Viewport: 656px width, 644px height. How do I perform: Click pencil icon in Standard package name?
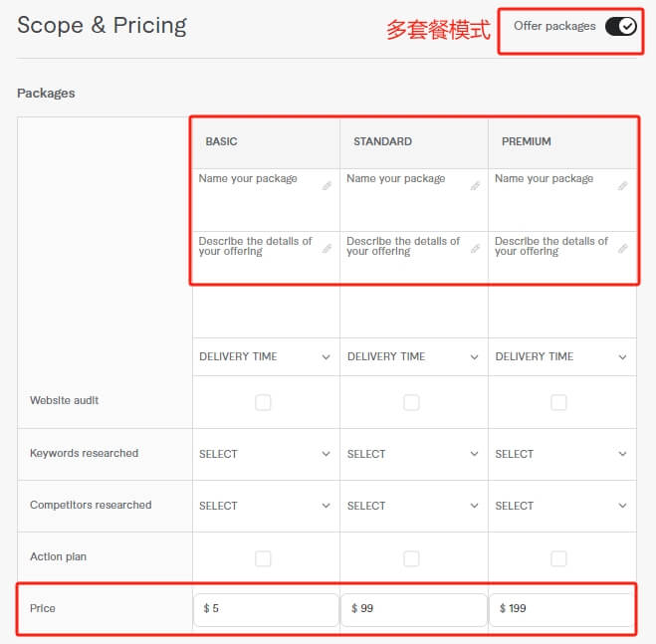(475, 185)
